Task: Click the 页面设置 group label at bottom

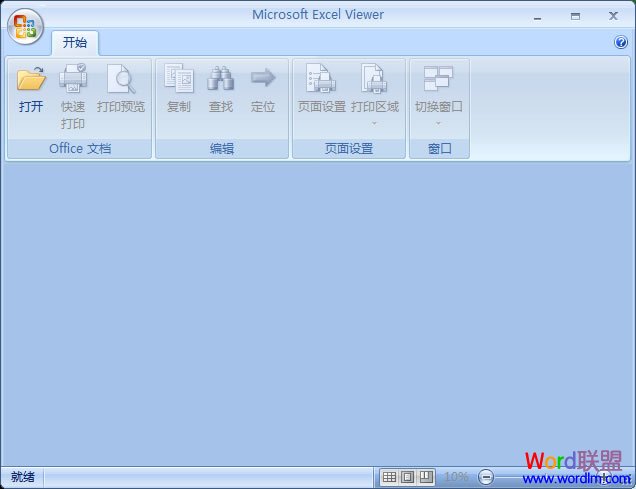Action: pos(349,148)
